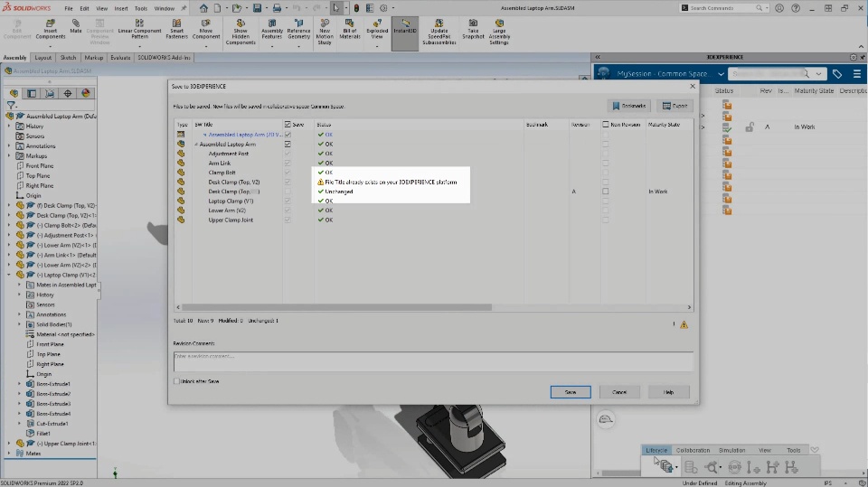
Task: Open Bill of Materials tool
Action: (x=350, y=29)
